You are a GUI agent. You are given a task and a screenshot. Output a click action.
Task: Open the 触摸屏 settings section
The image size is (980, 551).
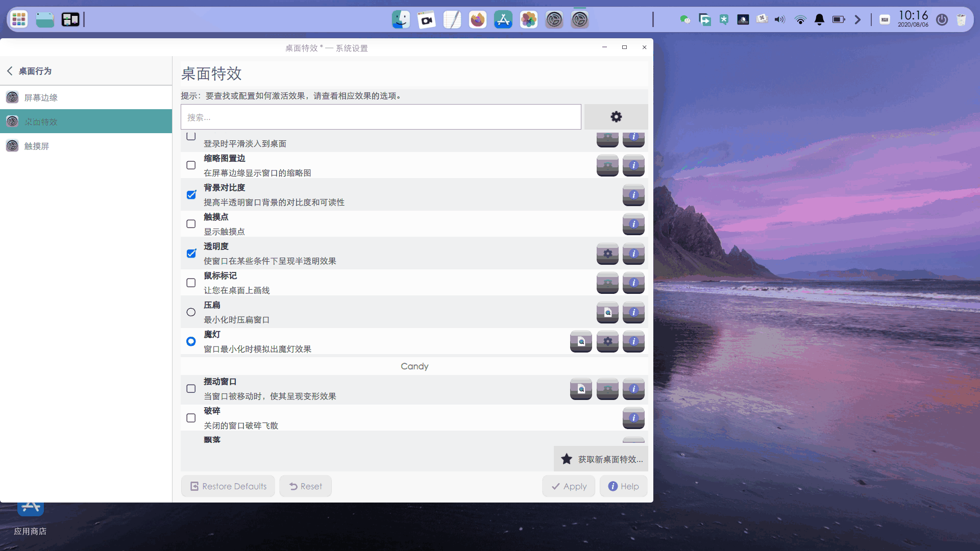click(x=36, y=145)
